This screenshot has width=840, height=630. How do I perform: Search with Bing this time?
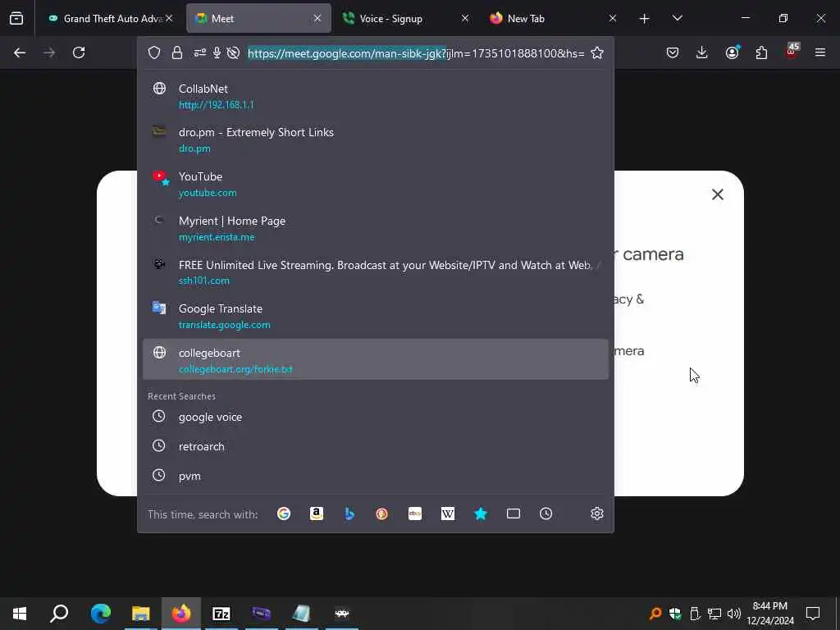349,514
